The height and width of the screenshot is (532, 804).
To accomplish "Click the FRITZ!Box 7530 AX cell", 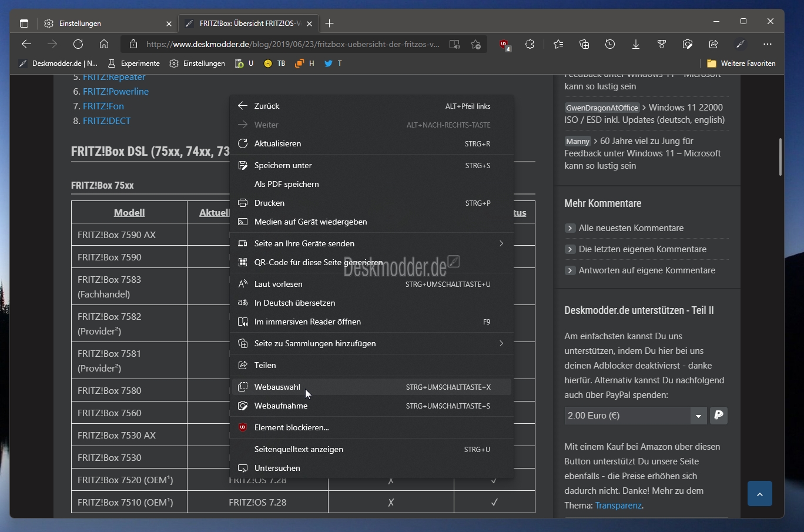I will (x=129, y=435).
